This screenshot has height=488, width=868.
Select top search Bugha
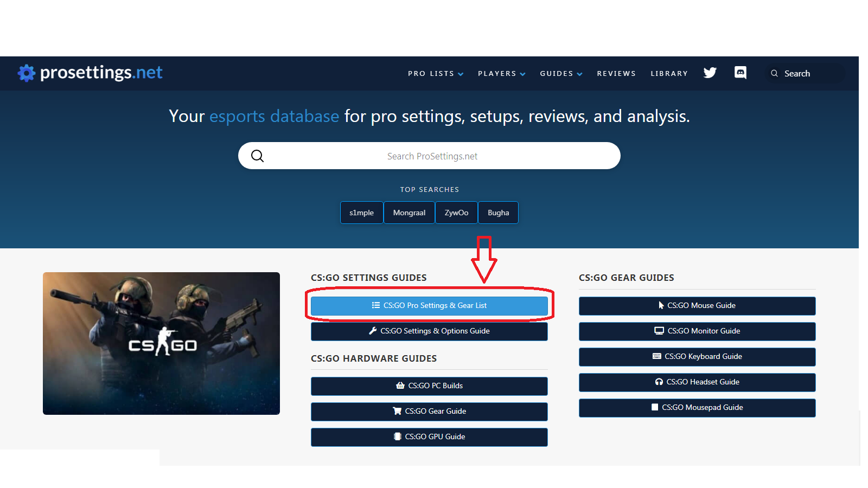(498, 213)
